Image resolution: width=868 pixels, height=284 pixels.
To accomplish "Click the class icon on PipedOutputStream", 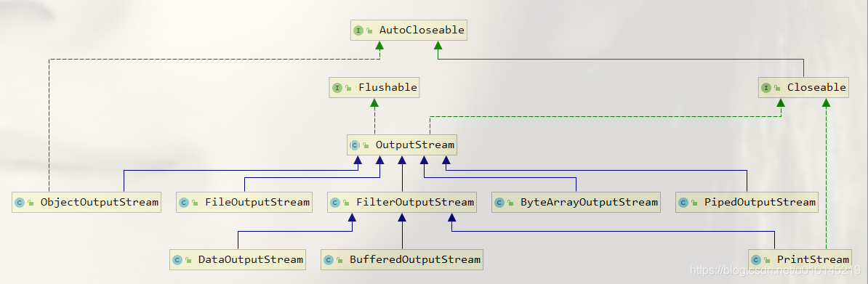I will 683,203.
